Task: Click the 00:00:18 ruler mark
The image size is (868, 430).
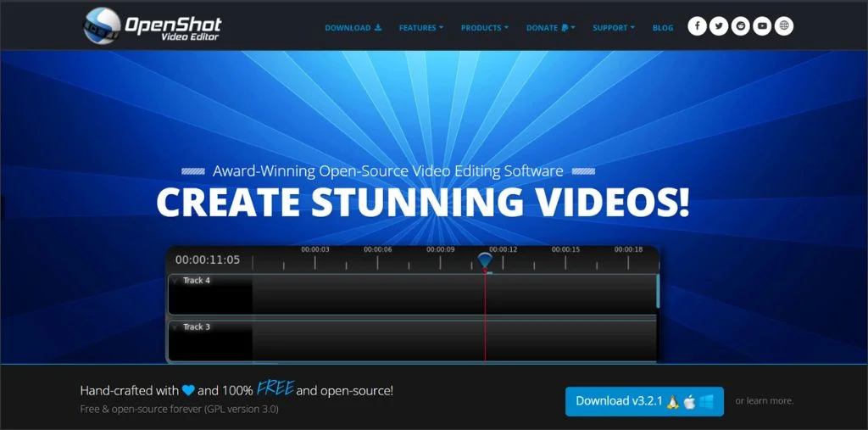Action: [x=628, y=250]
